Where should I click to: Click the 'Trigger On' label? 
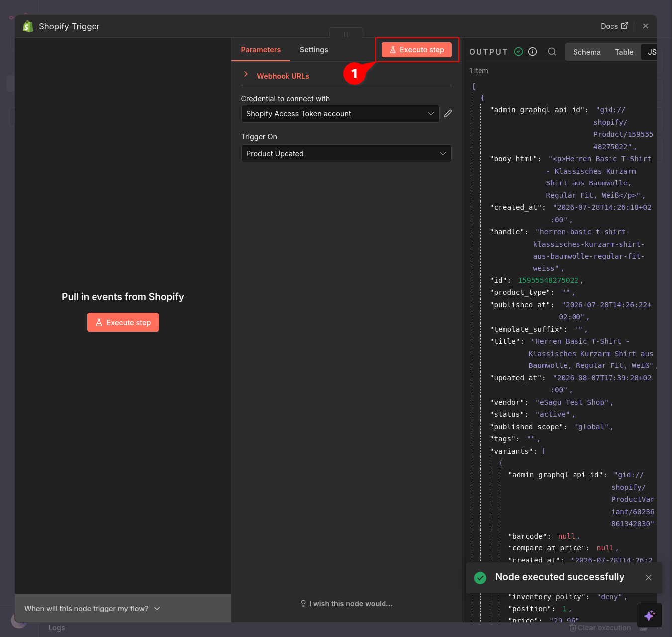click(259, 137)
